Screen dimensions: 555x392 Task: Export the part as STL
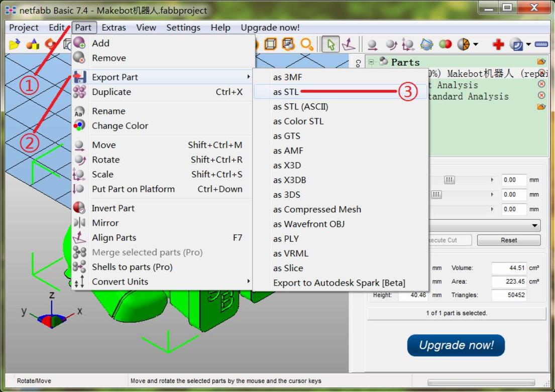tap(341, 92)
